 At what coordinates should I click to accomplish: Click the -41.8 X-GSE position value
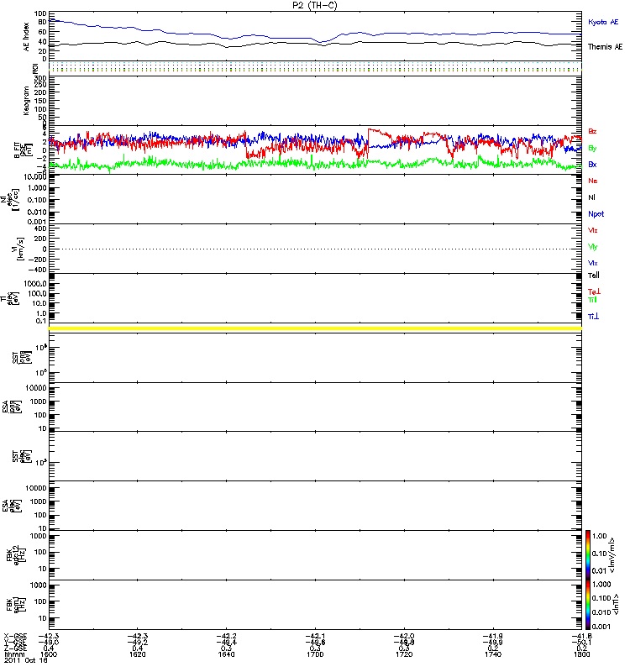[581, 637]
